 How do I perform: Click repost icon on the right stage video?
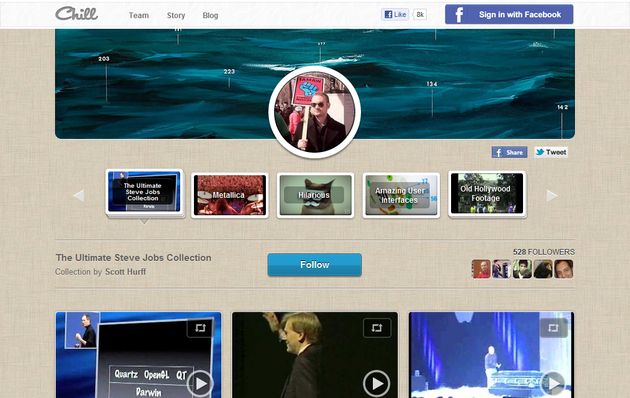point(553,328)
